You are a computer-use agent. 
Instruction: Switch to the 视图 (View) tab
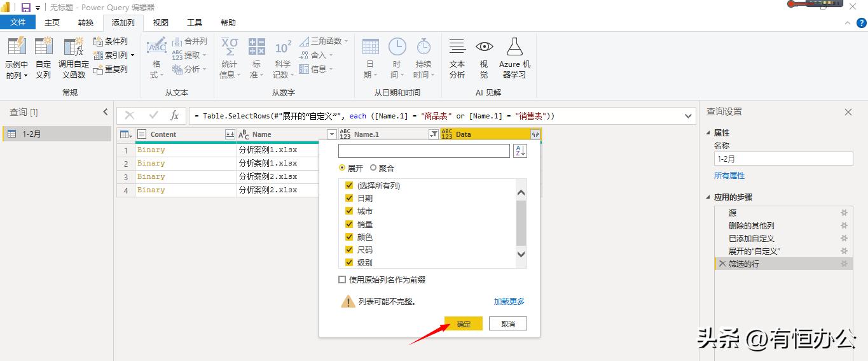click(x=161, y=22)
